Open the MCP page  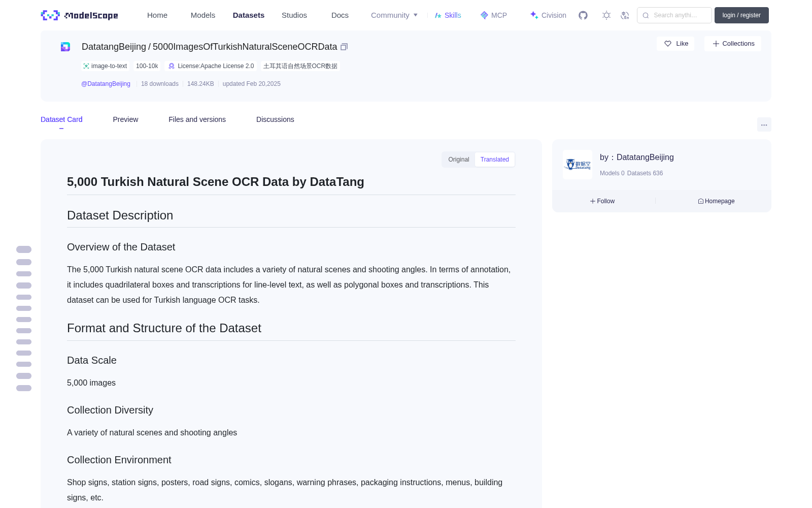tap(493, 15)
